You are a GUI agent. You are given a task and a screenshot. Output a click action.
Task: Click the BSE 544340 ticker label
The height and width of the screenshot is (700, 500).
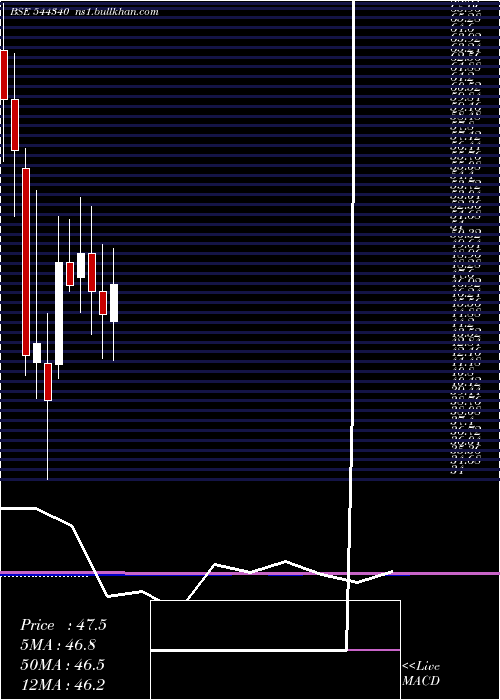coord(39,12)
